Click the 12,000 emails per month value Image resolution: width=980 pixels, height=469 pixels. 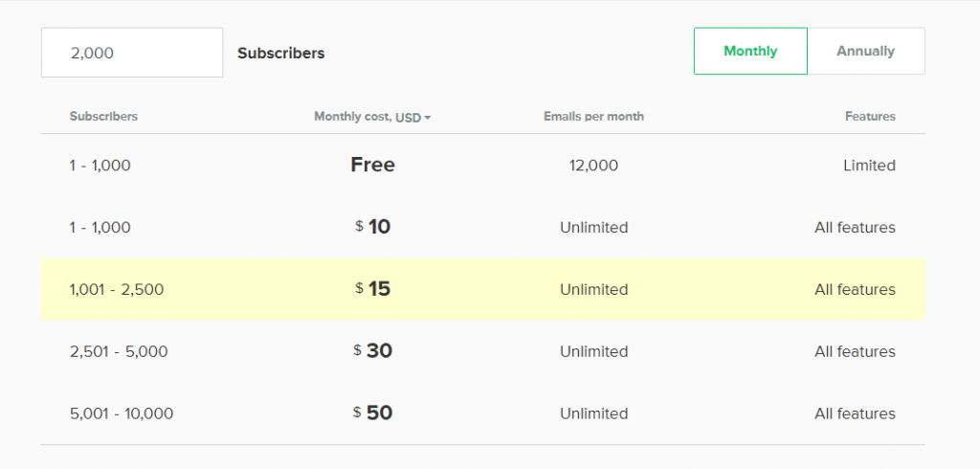pyautogui.click(x=593, y=166)
